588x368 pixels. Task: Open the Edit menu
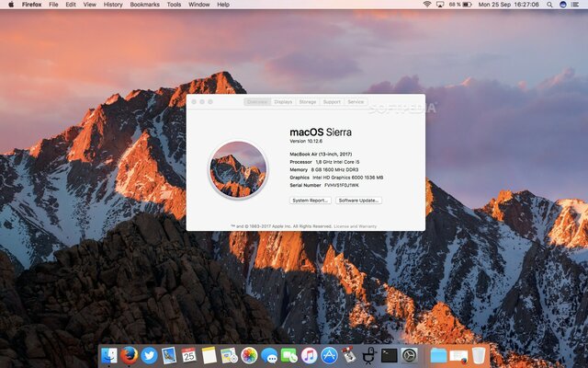click(x=71, y=5)
